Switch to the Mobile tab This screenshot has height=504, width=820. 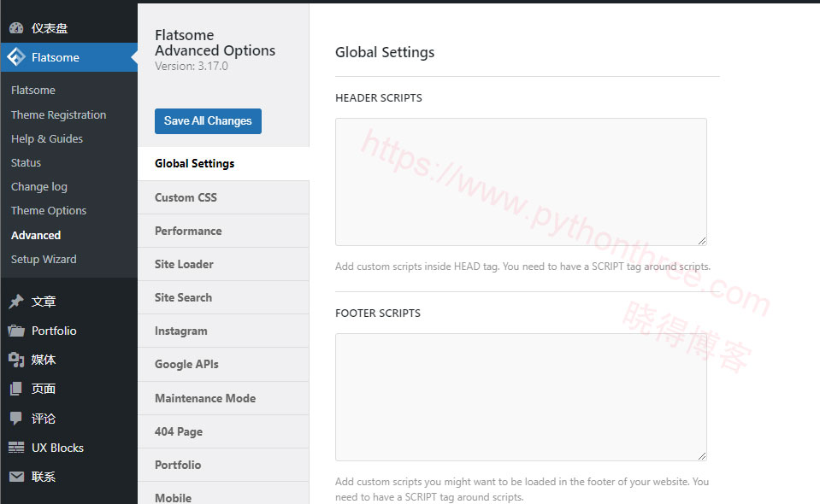pyautogui.click(x=223, y=494)
